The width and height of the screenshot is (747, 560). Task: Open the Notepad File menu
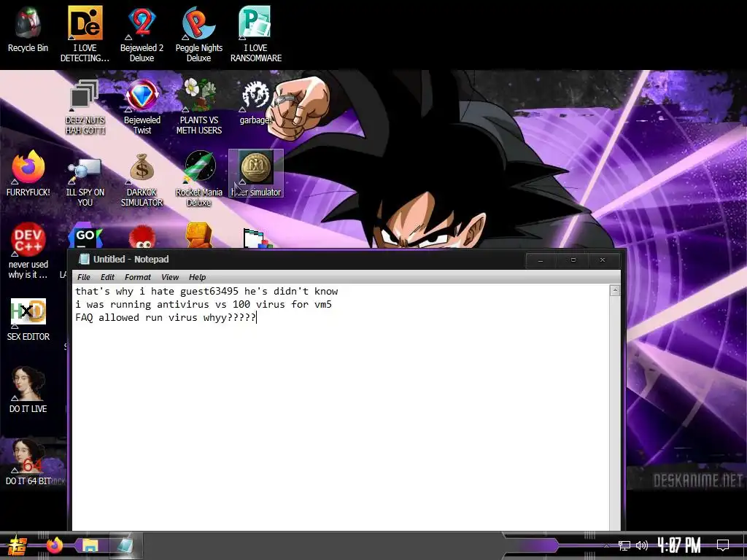(x=84, y=277)
